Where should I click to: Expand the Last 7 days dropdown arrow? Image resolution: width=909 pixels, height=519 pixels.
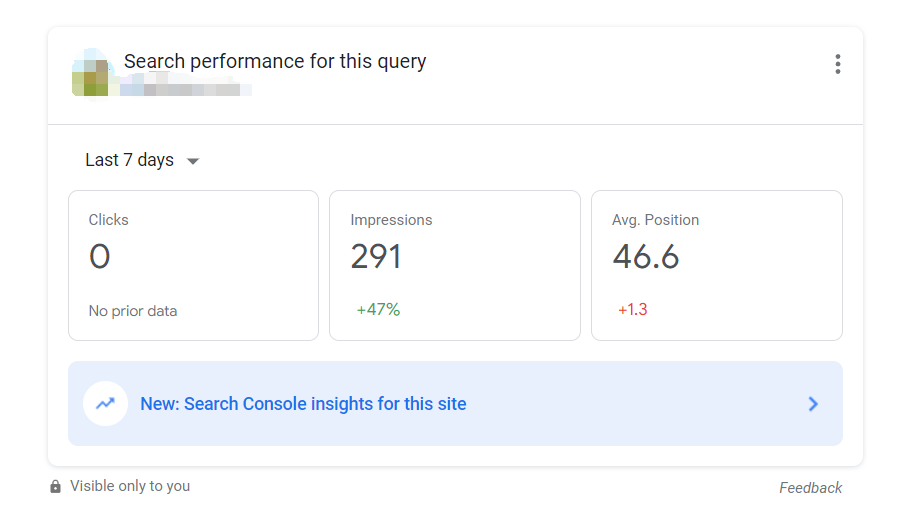[x=193, y=161]
